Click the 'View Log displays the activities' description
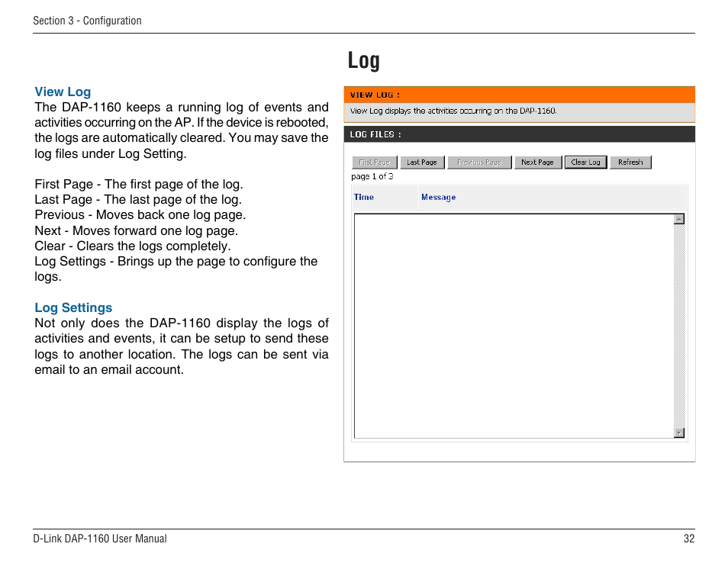The height and width of the screenshot is (563, 728). pos(453,111)
